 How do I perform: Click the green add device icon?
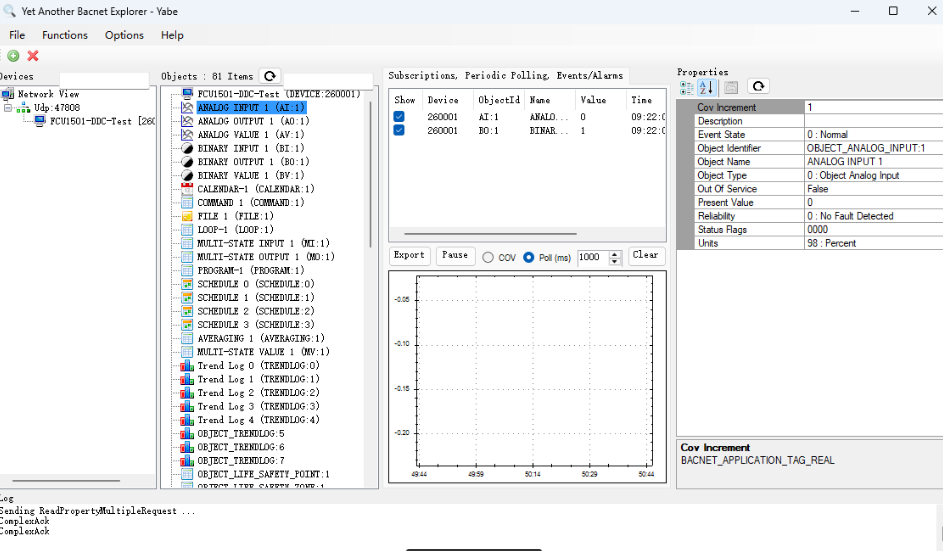(x=13, y=56)
